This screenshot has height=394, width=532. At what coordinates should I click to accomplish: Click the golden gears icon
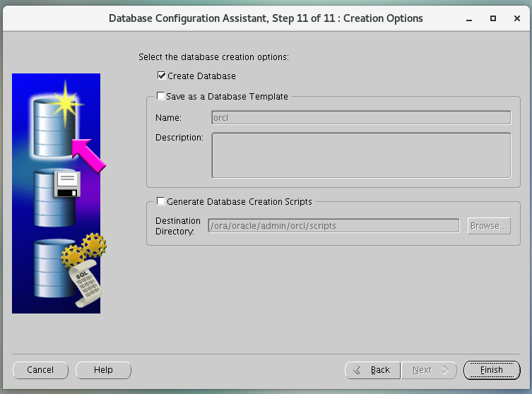coord(84,249)
